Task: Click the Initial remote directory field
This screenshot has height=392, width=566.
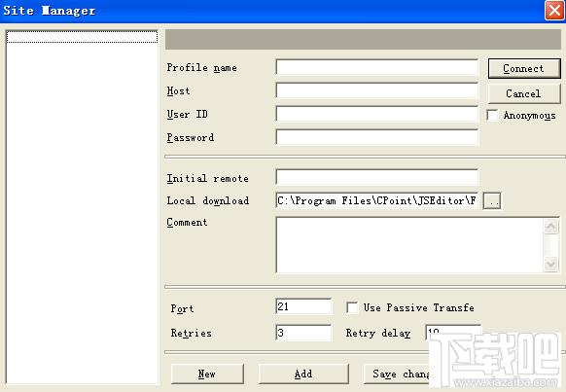Action: point(377,177)
